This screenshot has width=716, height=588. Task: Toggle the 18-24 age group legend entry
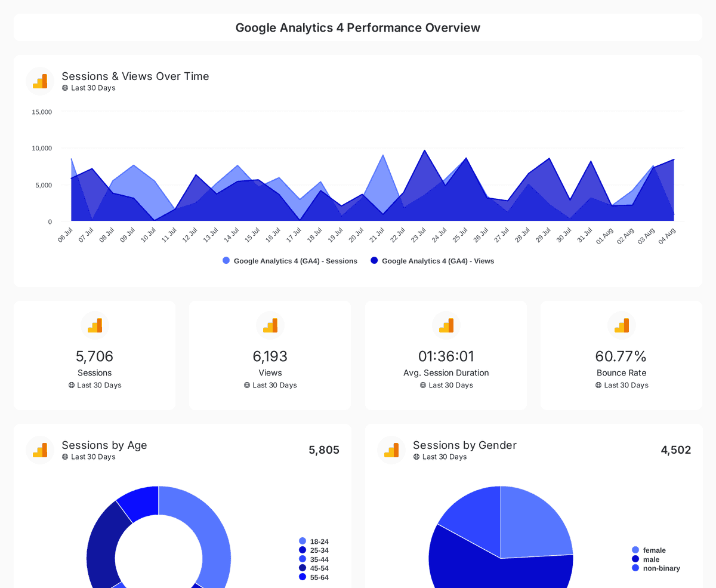pyautogui.click(x=314, y=541)
